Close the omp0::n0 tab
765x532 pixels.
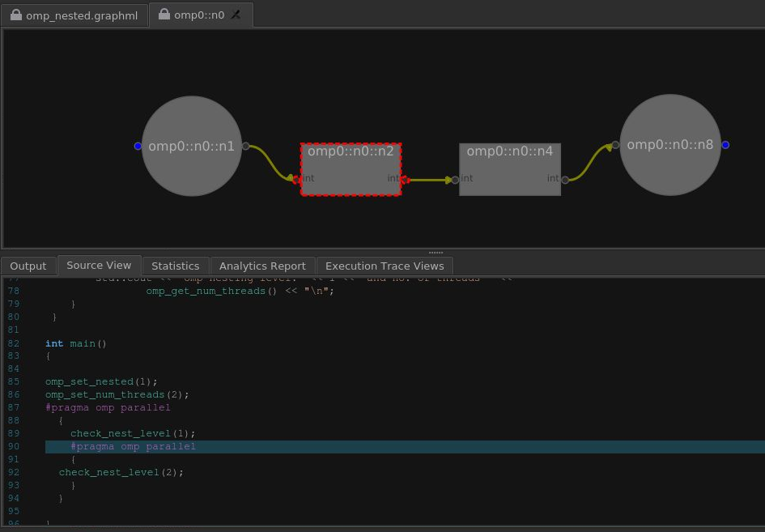[236, 15]
